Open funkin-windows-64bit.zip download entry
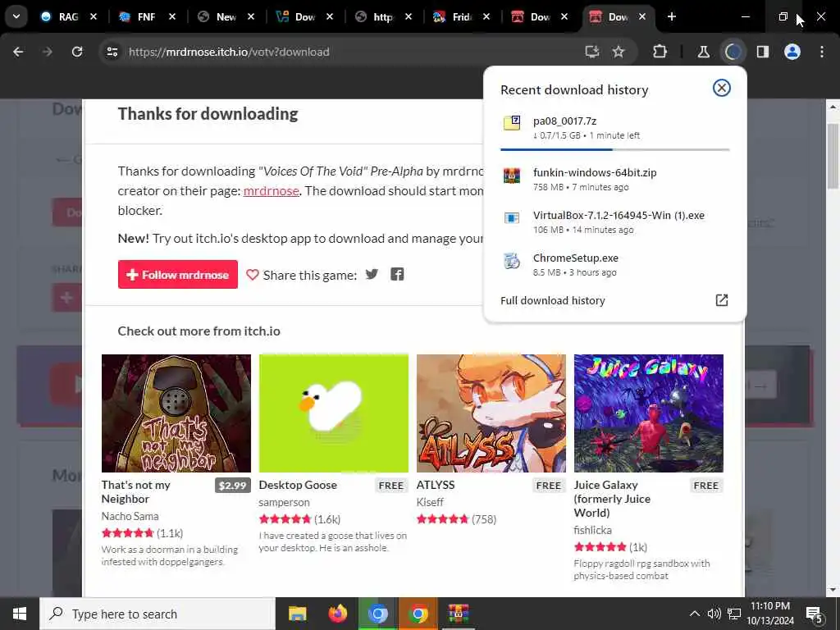This screenshot has width=840, height=630. [x=614, y=179]
